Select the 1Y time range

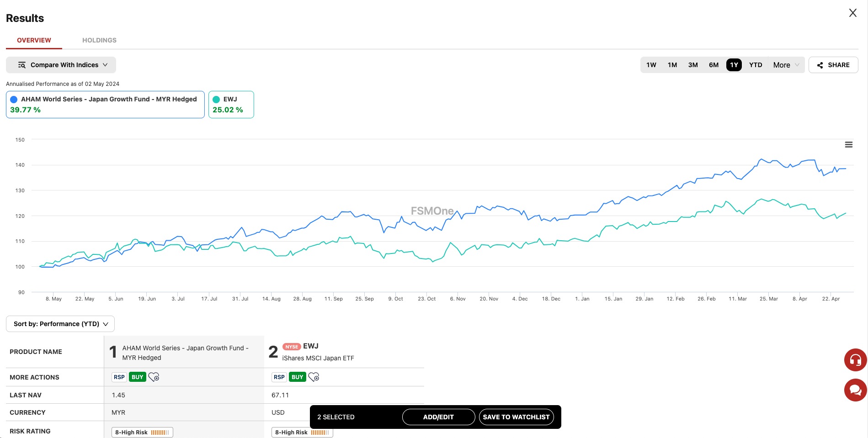tap(734, 65)
